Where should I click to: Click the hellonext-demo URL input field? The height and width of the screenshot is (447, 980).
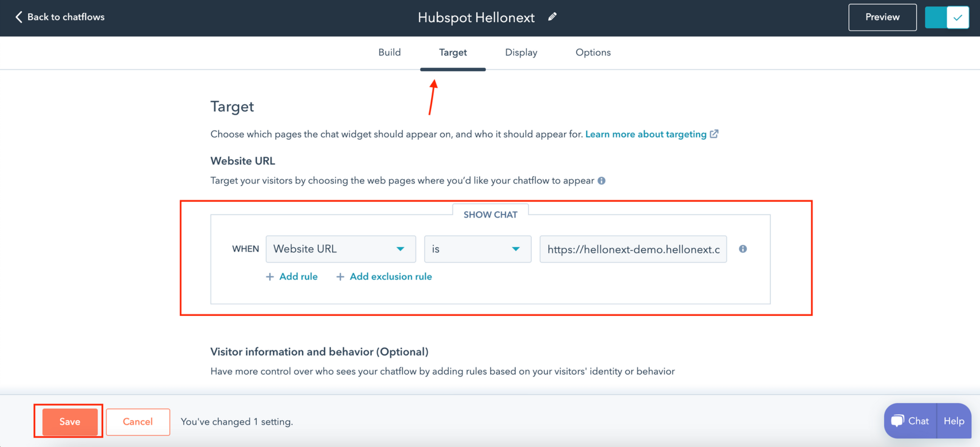point(633,249)
